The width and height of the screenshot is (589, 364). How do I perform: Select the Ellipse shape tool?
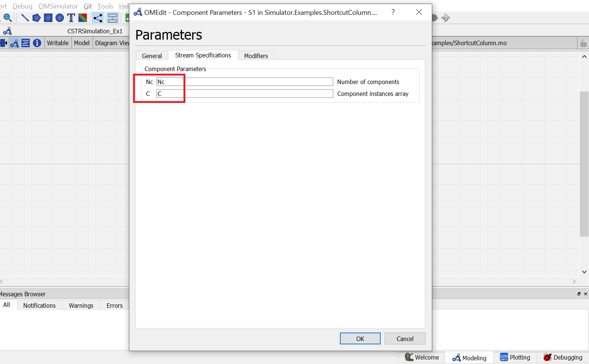pos(60,17)
